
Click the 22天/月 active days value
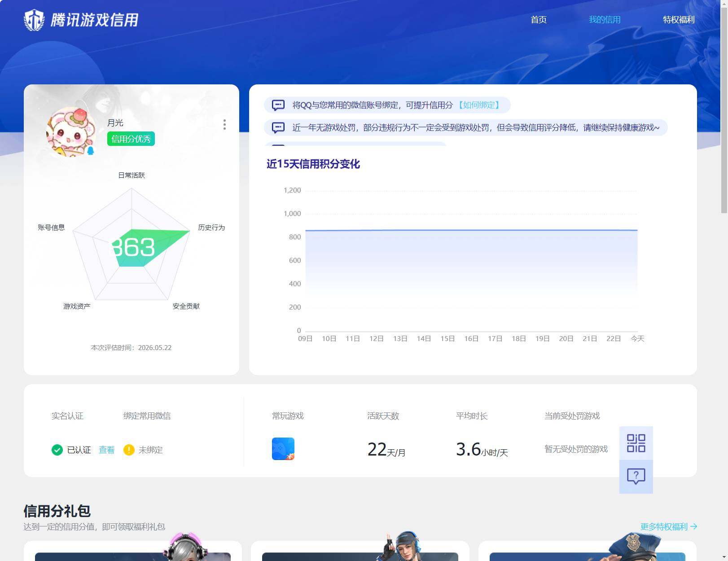pos(386,450)
